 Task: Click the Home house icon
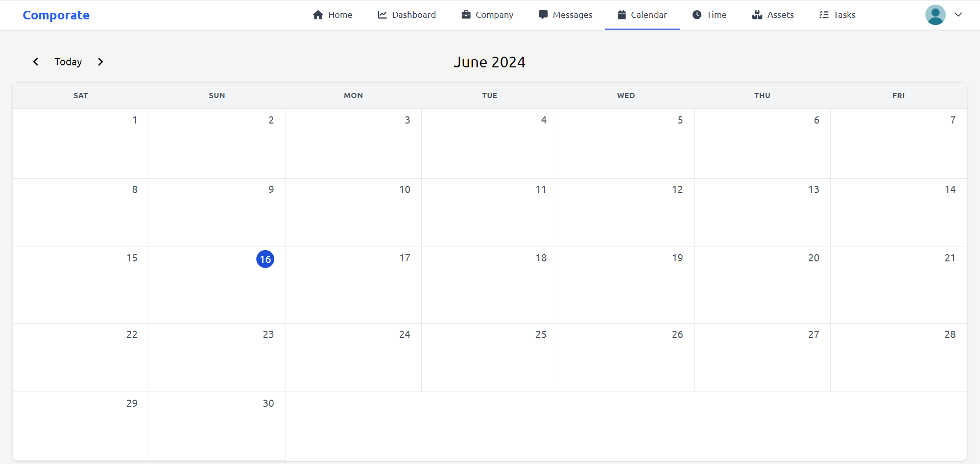pos(318,15)
